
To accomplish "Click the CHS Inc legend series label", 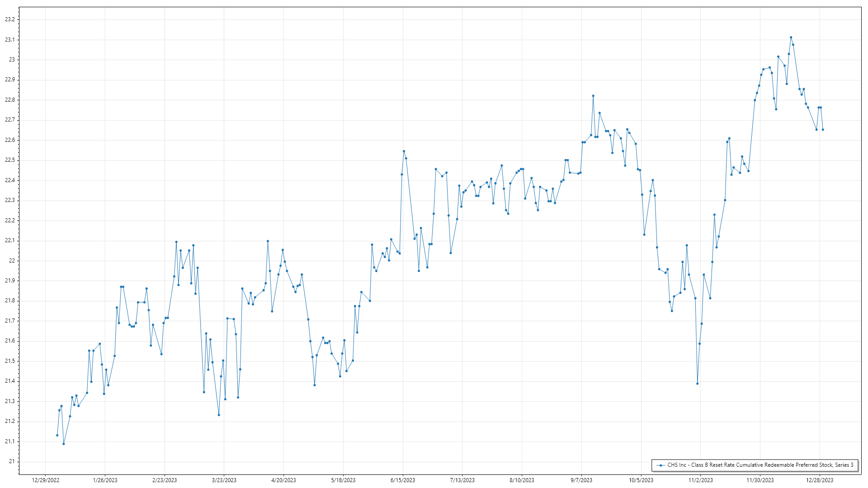I will [760, 465].
